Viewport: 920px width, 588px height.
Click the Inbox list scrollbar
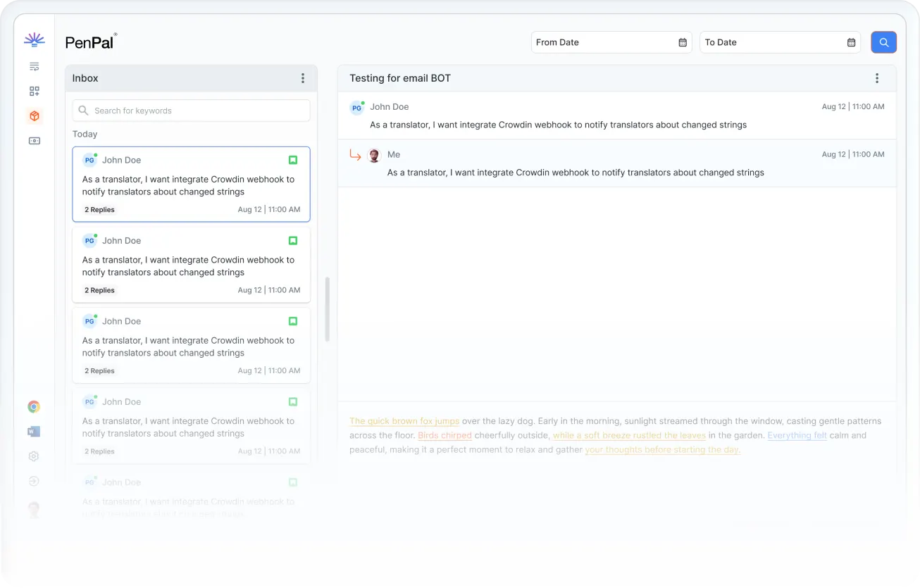pos(327,309)
